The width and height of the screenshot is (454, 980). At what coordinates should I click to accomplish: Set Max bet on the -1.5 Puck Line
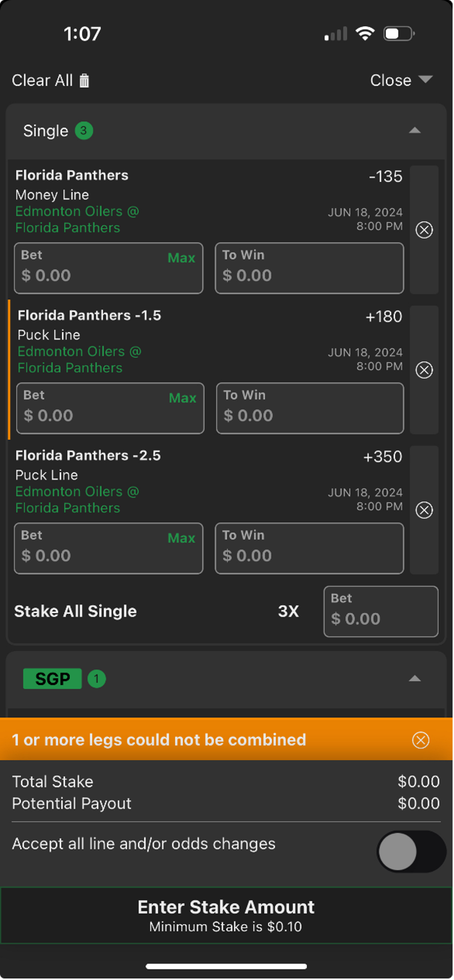click(183, 398)
